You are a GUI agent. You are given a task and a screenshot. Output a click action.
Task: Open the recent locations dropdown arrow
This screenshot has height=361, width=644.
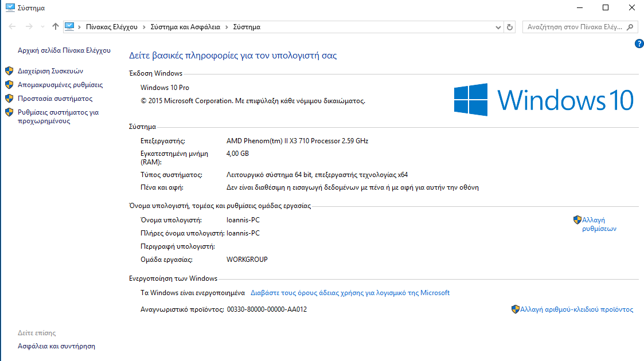pyautogui.click(x=42, y=27)
